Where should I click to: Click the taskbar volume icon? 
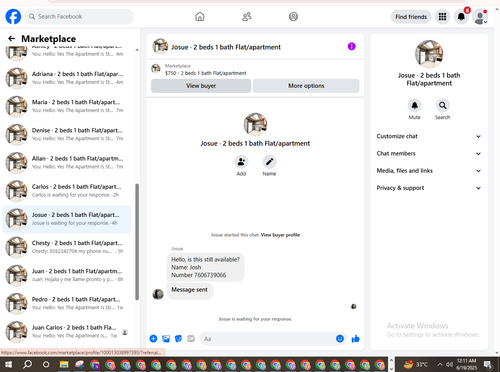coord(449,364)
